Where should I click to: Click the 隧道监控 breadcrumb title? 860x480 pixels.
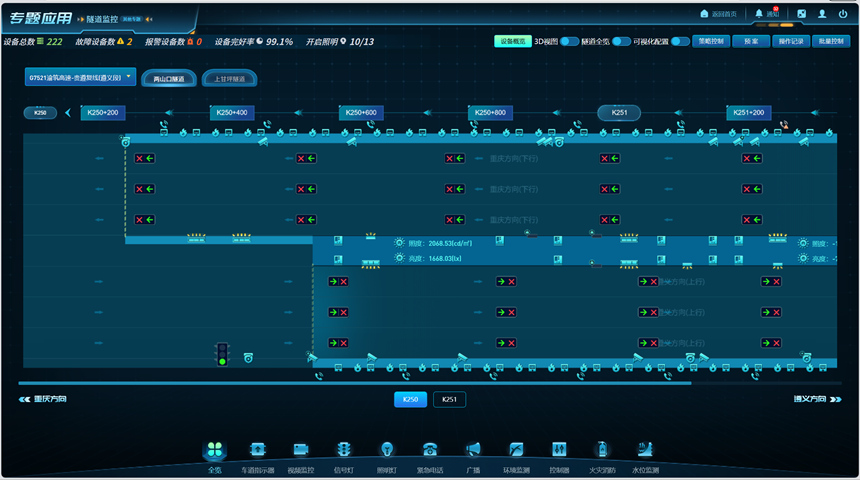click(x=101, y=19)
